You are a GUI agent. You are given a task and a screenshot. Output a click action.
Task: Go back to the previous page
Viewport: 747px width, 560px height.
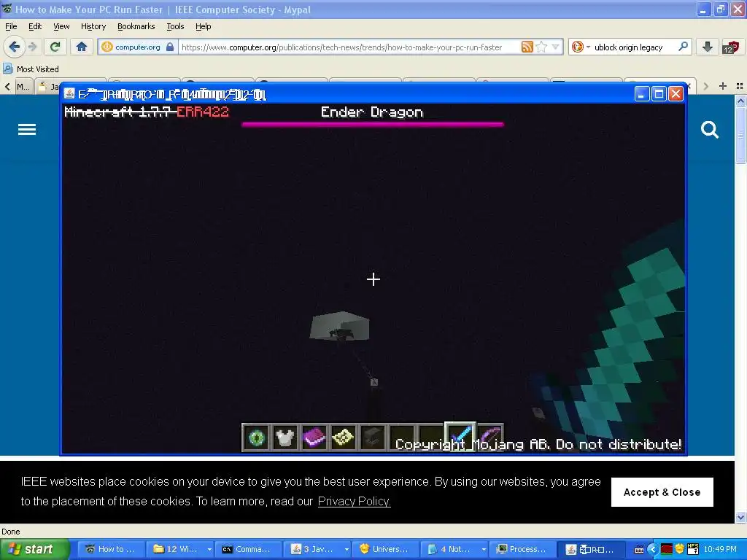coord(14,47)
